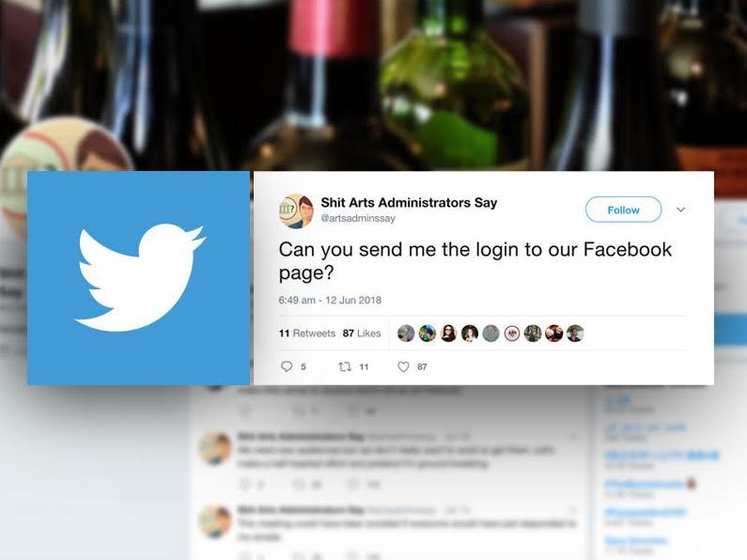View the 87 Likes list

point(362,334)
